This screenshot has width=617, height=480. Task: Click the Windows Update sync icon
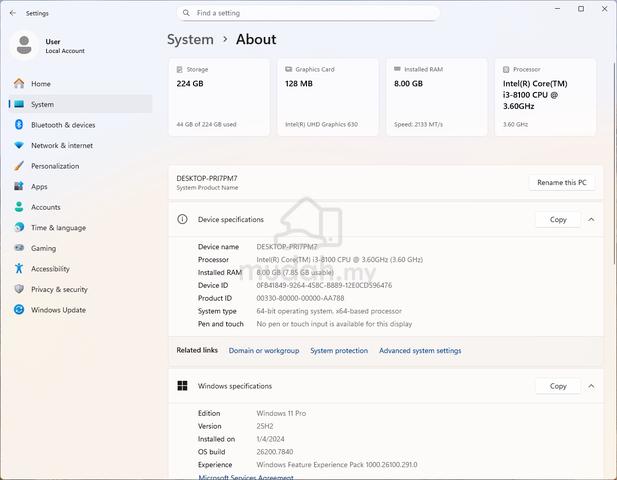19,310
